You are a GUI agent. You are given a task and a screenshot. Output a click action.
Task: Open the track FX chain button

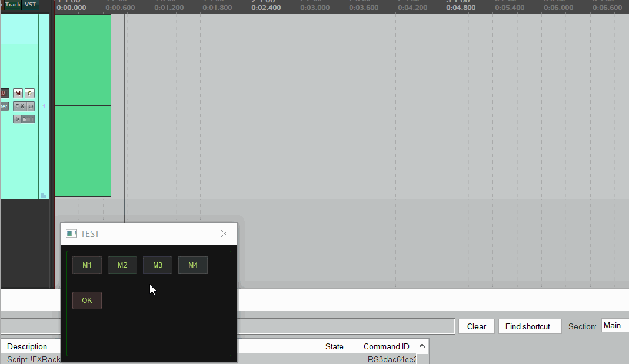point(19,106)
